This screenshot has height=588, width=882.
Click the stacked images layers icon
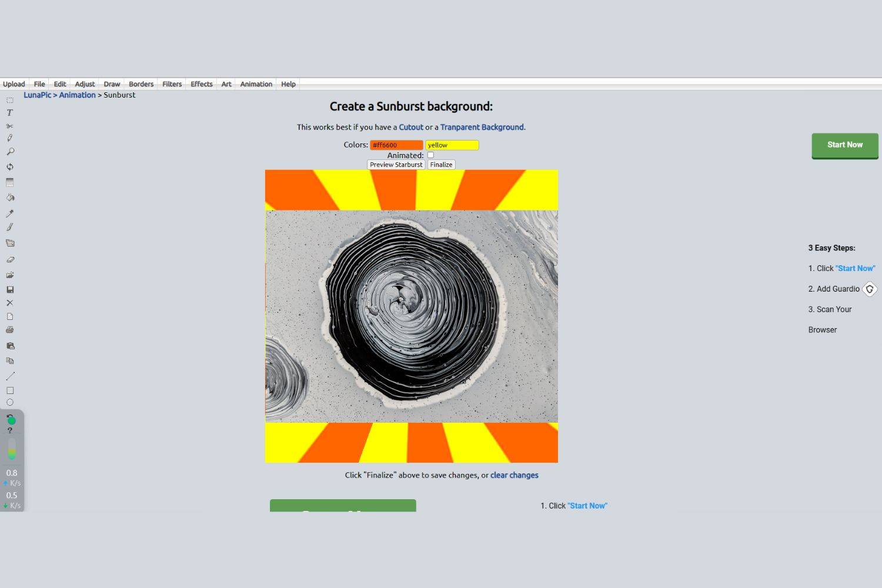pyautogui.click(x=10, y=243)
